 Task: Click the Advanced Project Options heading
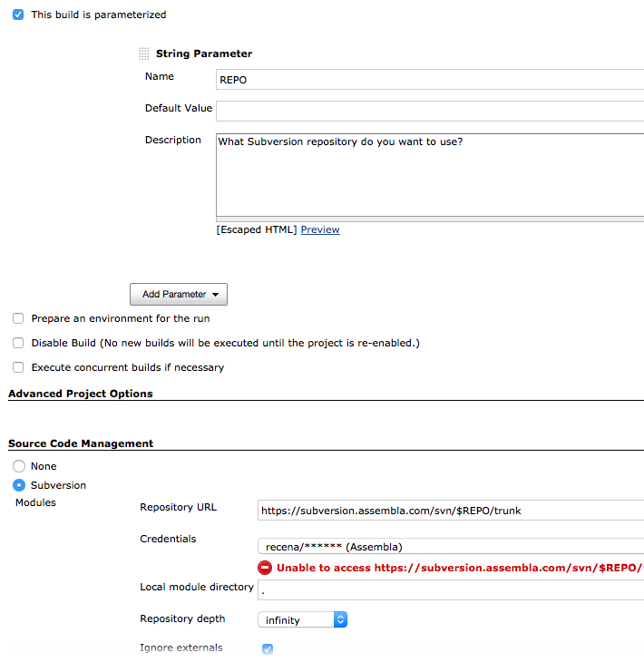(81, 394)
